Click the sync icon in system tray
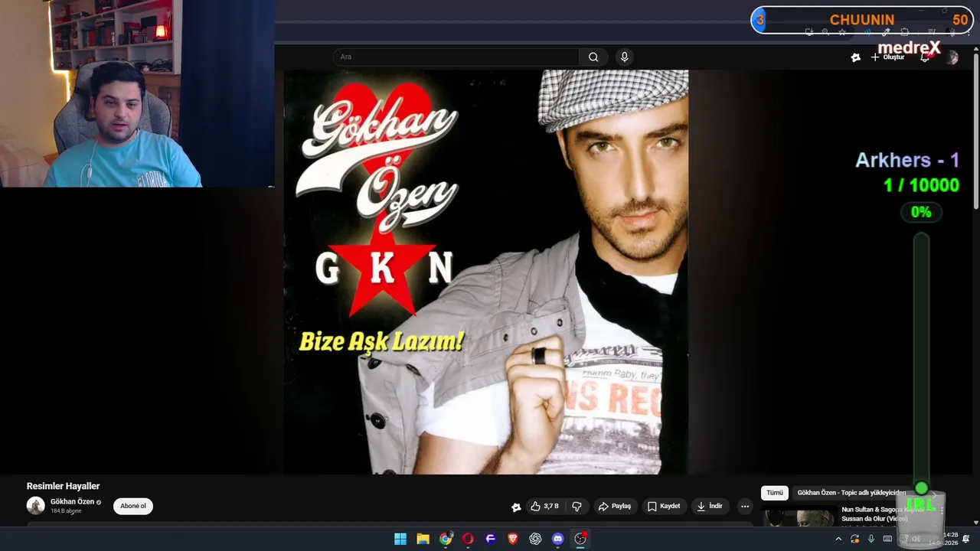Image resolution: width=980 pixels, height=551 pixels. [855, 539]
